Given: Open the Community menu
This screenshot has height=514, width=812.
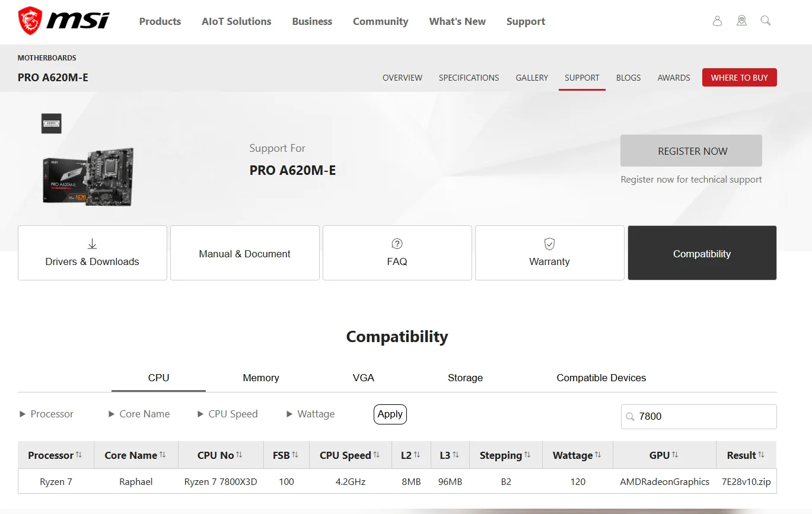Looking at the screenshot, I should 381,21.
